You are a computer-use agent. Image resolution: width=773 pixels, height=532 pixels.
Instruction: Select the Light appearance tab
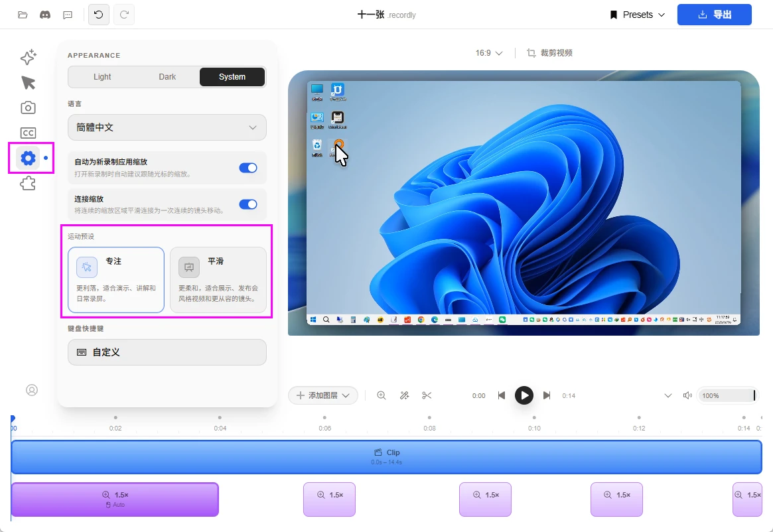(x=102, y=76)
